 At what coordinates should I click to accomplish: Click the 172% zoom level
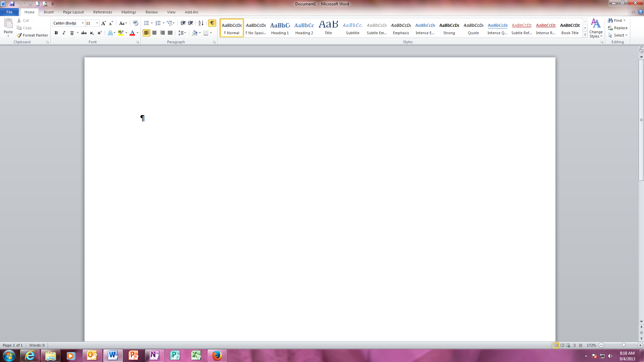coord(591,345)
